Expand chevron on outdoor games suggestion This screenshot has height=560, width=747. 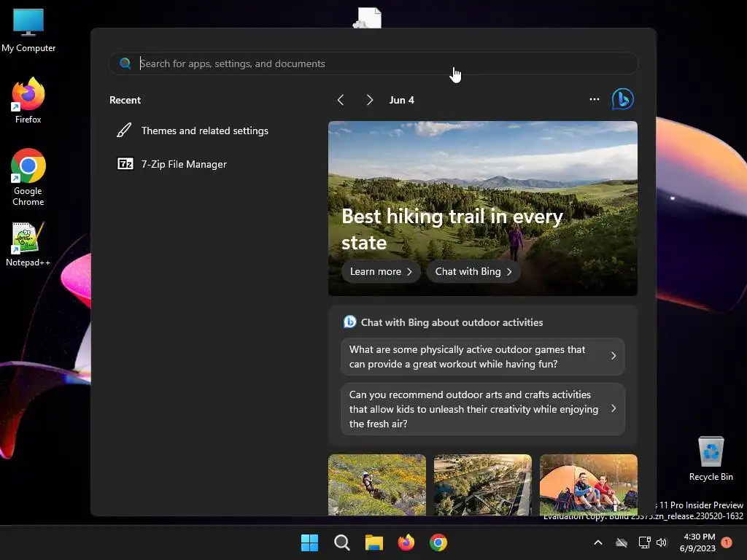coord(614,356)
